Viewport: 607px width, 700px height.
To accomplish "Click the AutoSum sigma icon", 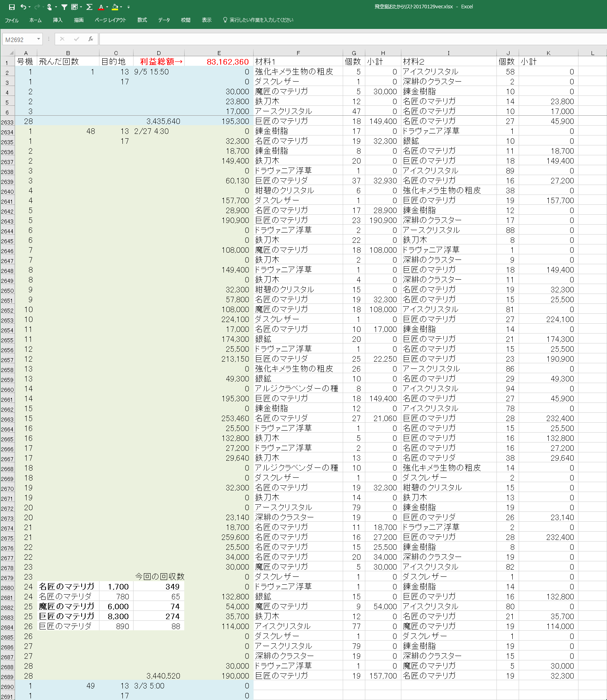I will [x=90, y=7].
